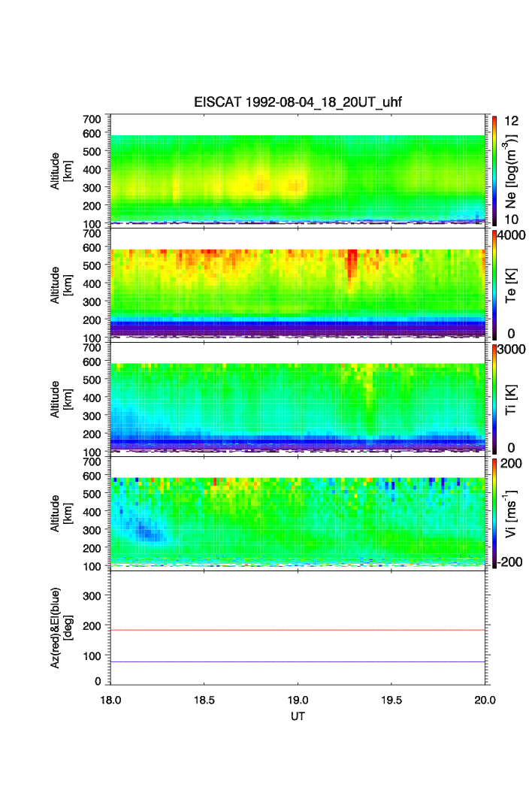This screenshot has height=799, width=532.
Task: Click the 4000 value on Te colorbar
Action: pyautogui.click(x=511, y=235)
